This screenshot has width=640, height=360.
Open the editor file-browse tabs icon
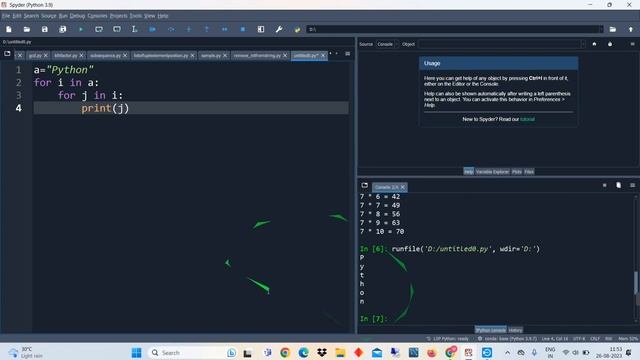pos(7,54)
